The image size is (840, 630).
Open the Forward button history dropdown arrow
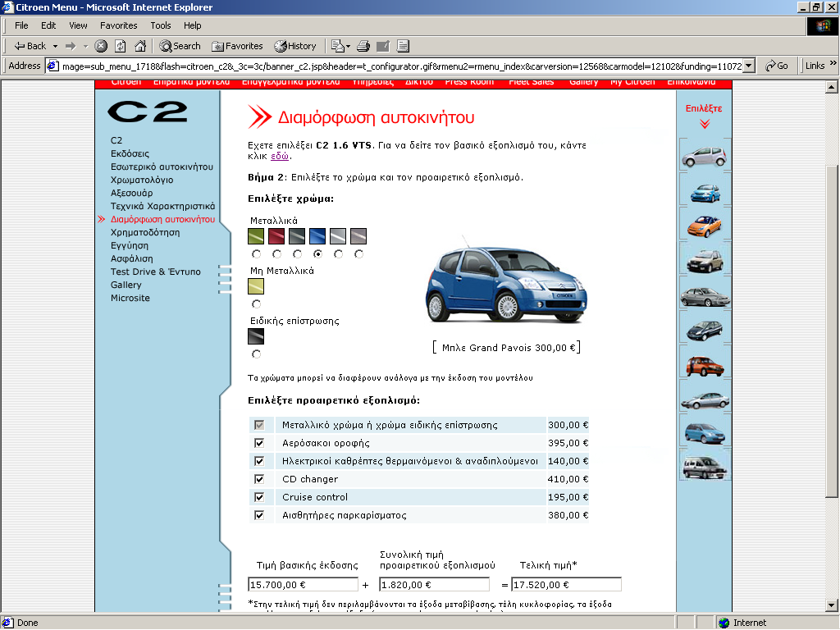(x=85, y=46)
